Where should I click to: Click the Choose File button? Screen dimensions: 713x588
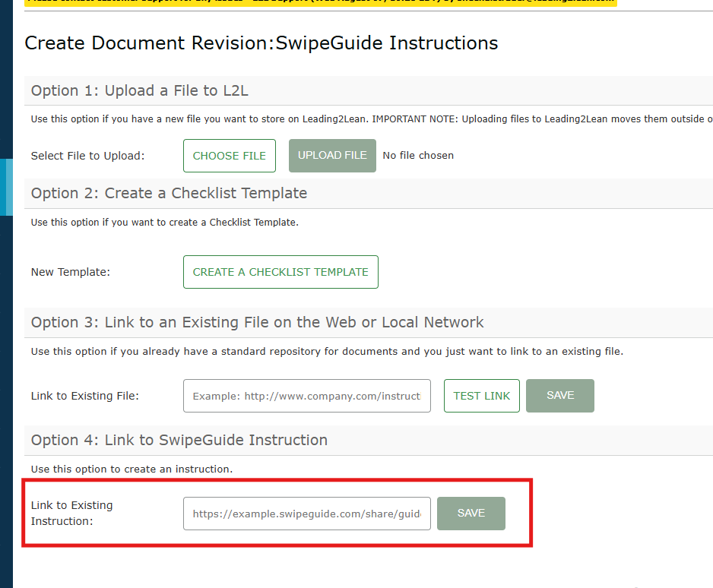click(230, 156)
